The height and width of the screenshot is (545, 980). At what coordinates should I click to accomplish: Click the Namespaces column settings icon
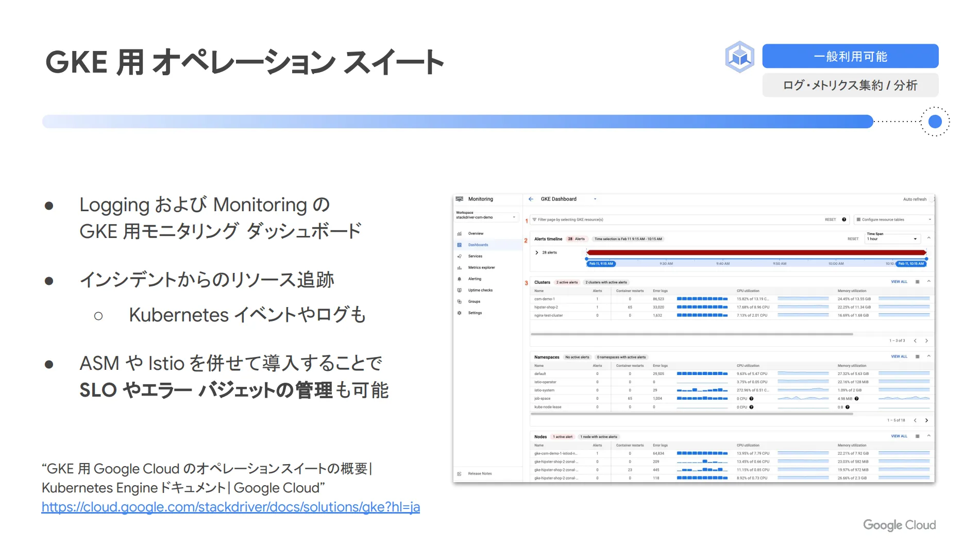[917, 356]
